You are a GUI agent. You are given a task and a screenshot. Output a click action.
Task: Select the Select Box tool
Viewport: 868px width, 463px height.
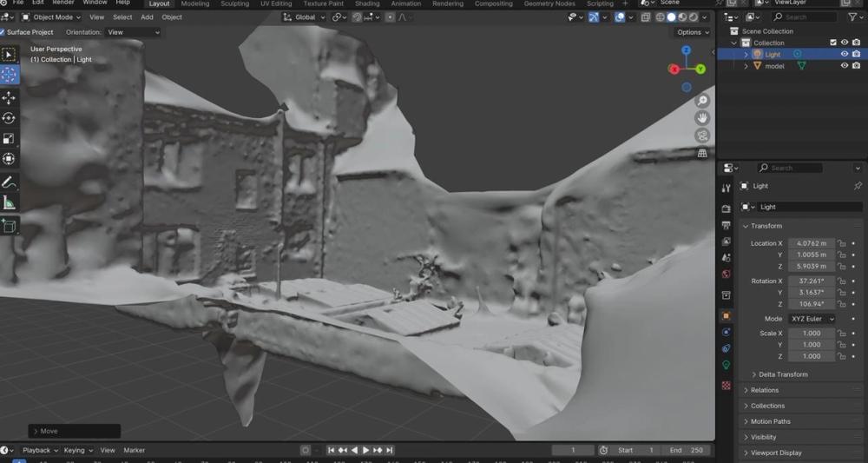[9, 54]
